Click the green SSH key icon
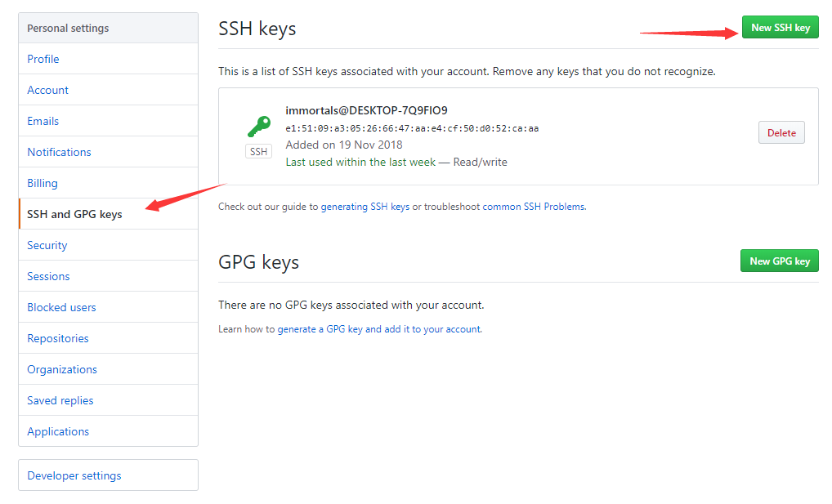Screen dimensions: 832x504 (258, 127)
